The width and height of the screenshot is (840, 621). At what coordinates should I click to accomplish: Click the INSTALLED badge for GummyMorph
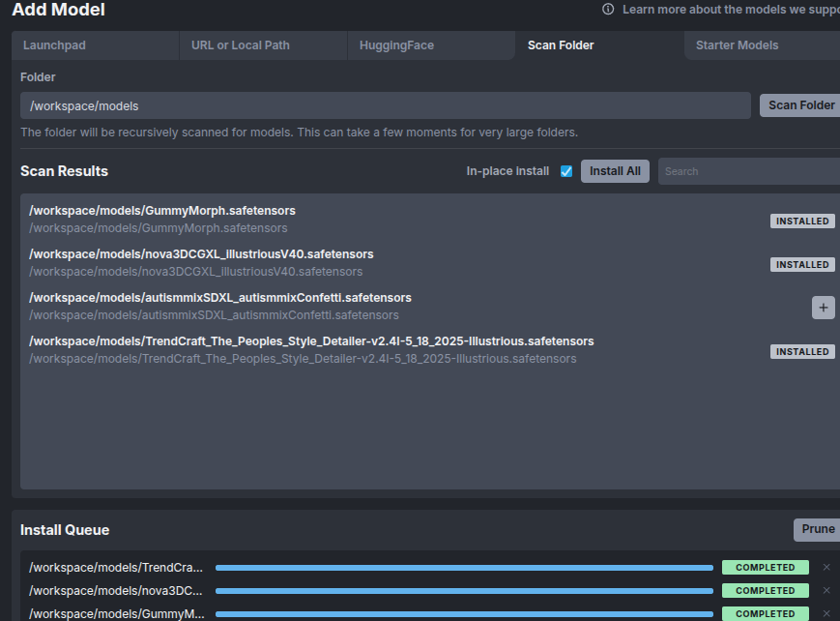point(802,222)
